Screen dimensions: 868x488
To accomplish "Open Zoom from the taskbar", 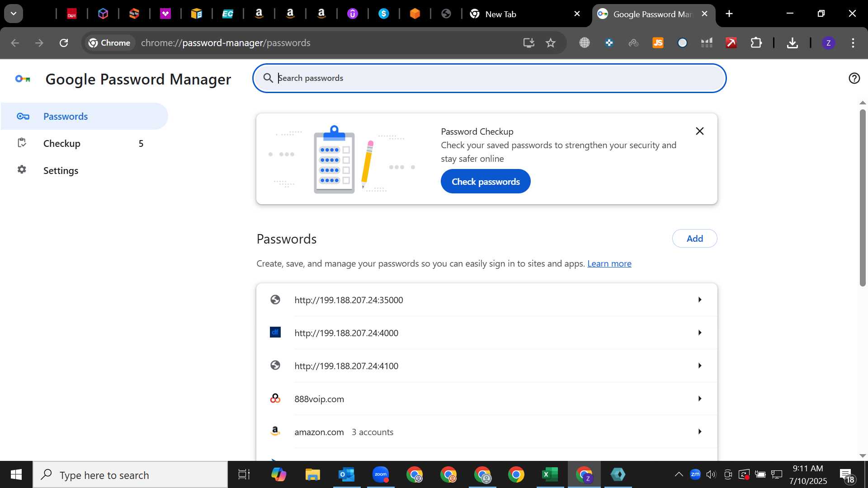I will coord(380,475).
